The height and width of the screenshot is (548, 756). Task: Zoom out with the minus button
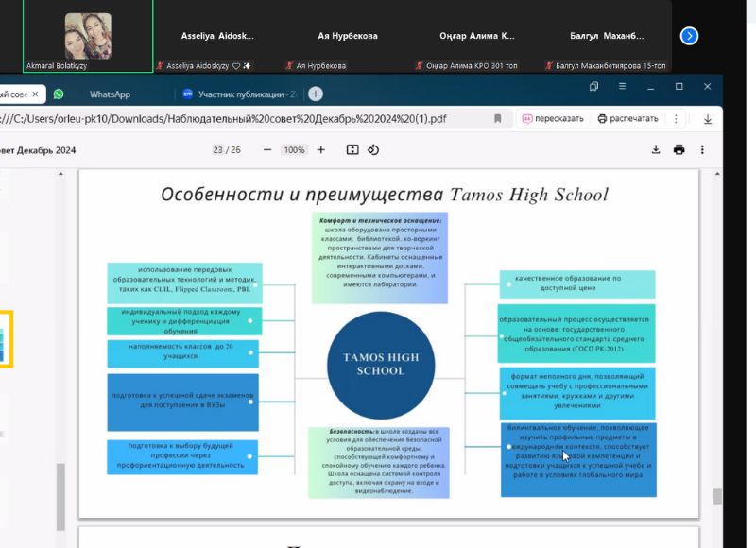[267, 150]
